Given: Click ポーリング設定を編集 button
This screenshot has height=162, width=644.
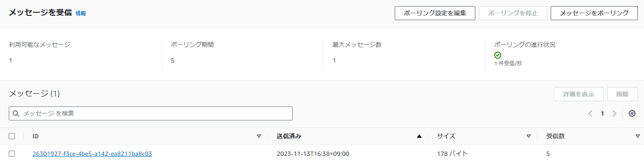Looking at the screenshot, I should pyautogui.click(x=435, y=13).
